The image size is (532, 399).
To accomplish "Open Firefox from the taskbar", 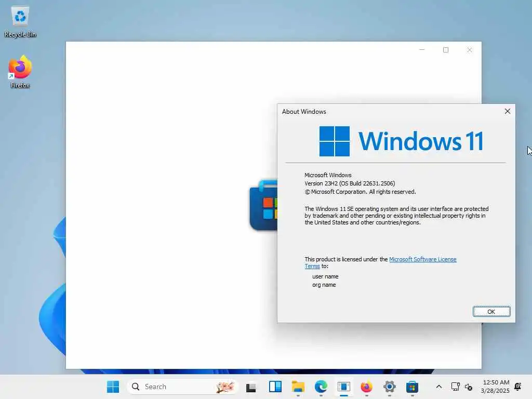I will tap(366, 387).
